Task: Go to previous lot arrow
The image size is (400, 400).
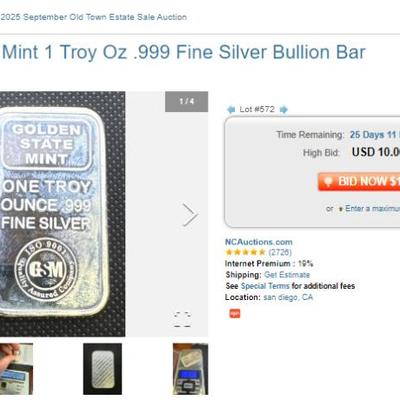Action: click(231, 109)
